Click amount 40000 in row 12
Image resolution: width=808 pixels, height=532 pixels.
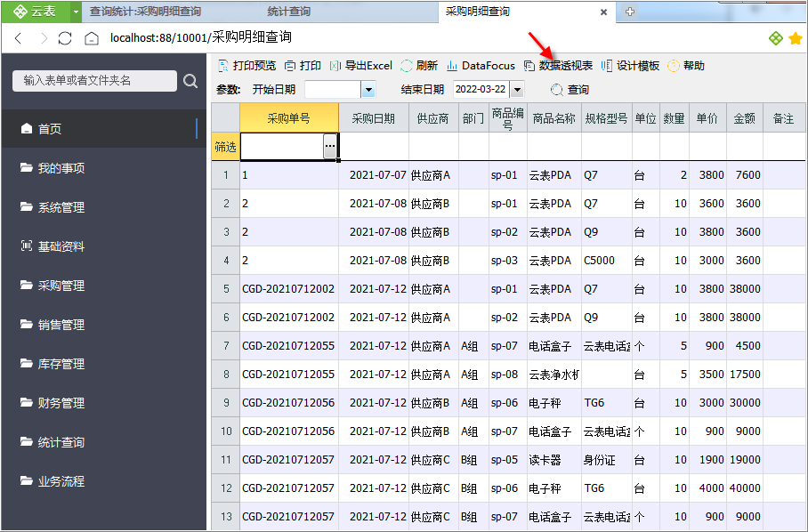click(x=745, y=488)
